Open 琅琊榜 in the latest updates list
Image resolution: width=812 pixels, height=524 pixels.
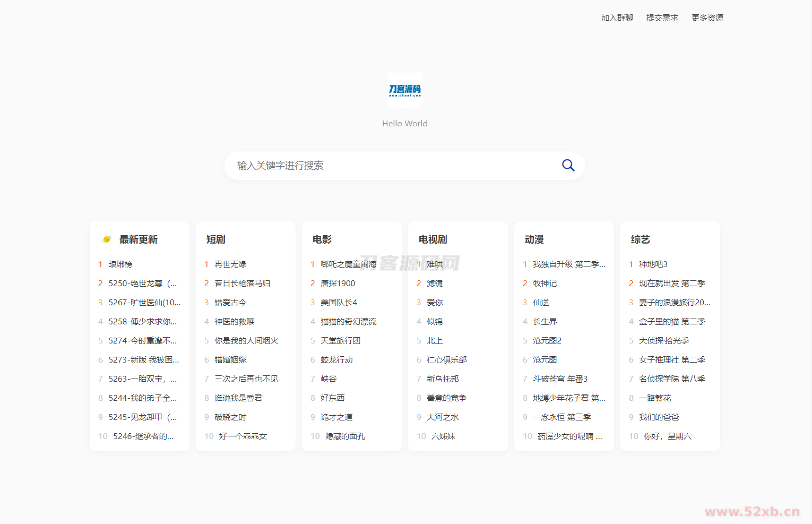[x=119, y=264]
